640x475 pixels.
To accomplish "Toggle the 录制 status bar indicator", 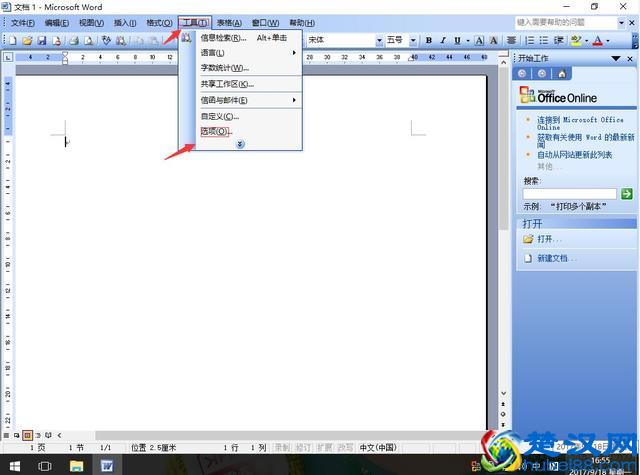I will 282,448.
